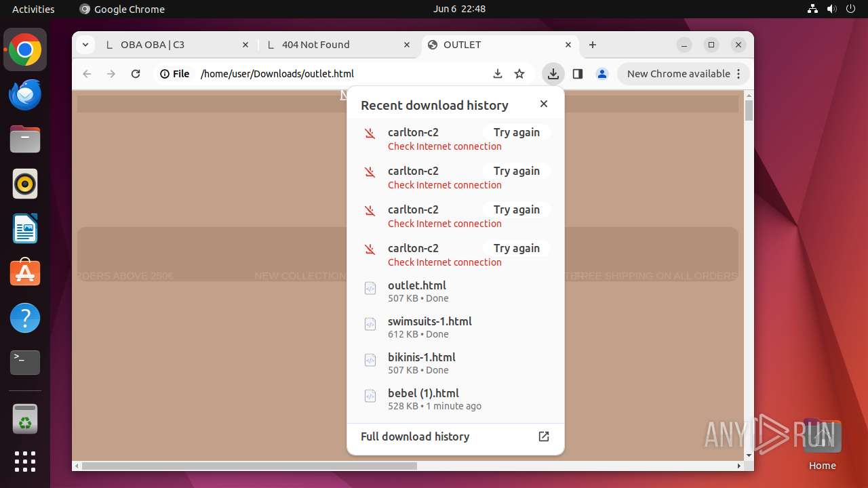Launch Rhythmbox from the dock
868x488 pixels.
(25, 184)
